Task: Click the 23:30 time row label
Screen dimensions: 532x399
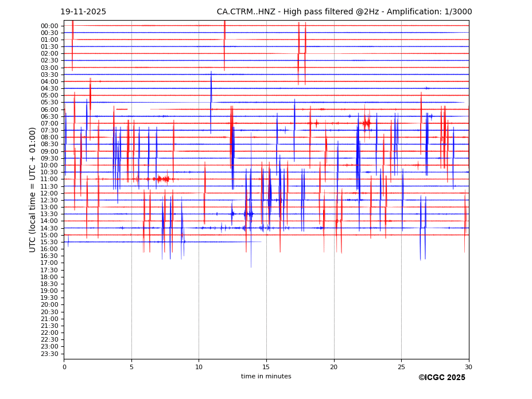Action: tap(49, 354)
